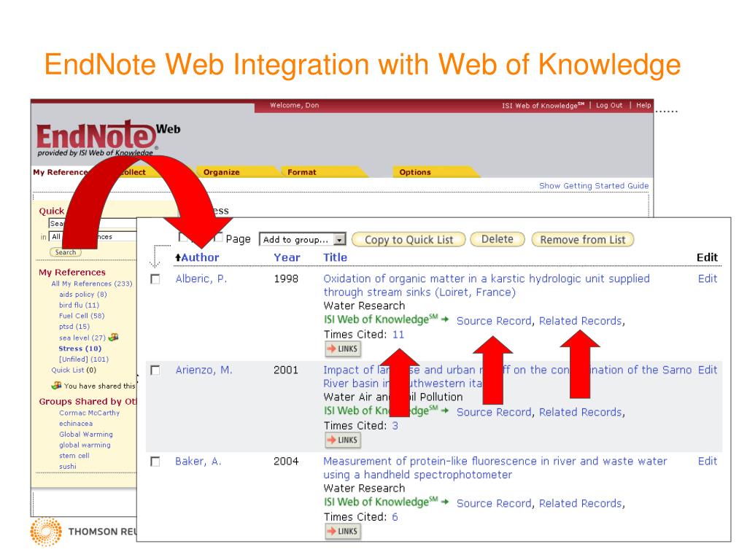Open author Alberic, P. link
The width and height of the screenshot is (747, 560).
tap(201, 279)
